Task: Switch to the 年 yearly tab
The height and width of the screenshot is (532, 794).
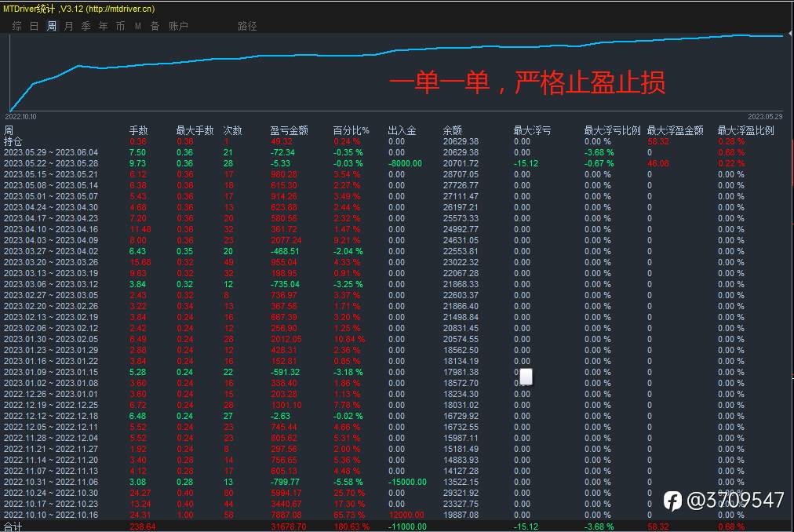Action: [104, 26]
